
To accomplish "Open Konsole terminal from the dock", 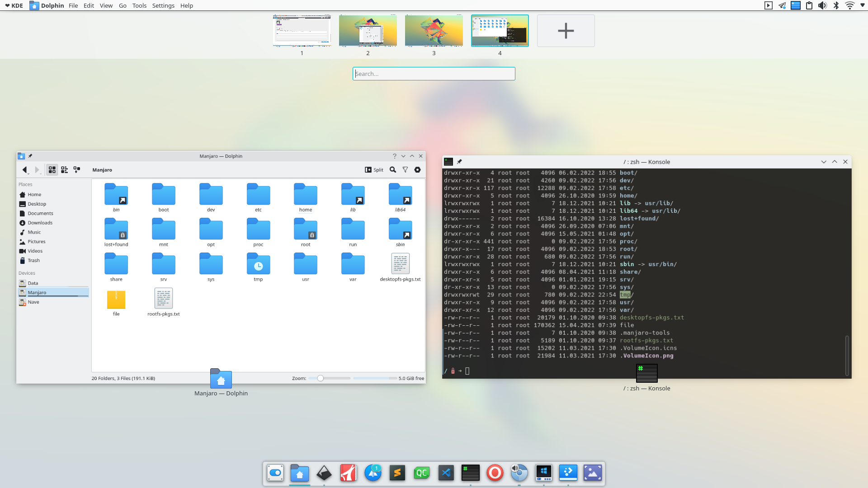I will (x=471, y=473).
